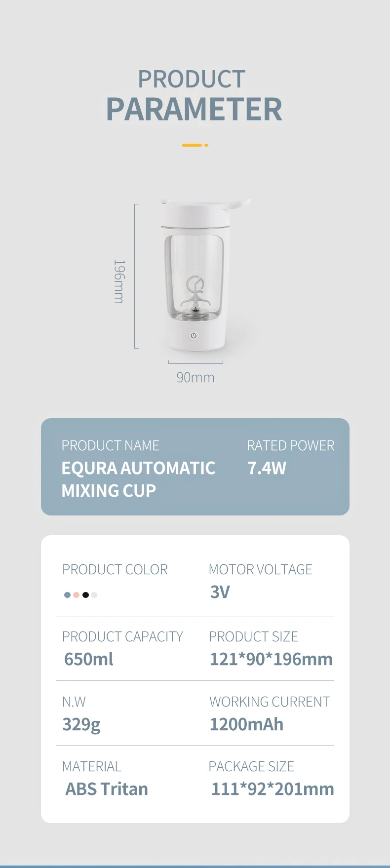Click the ABS Tritan material value

point(107,789)
